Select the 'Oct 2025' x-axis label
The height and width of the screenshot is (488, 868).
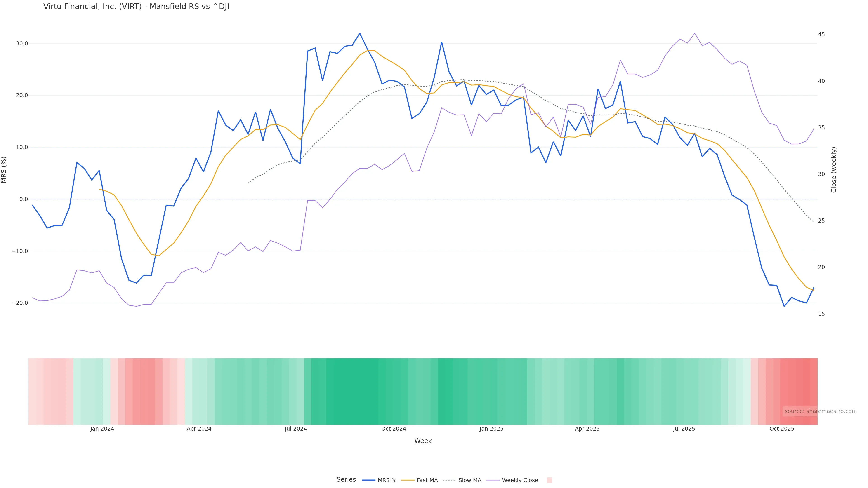(x=782, y=429)
